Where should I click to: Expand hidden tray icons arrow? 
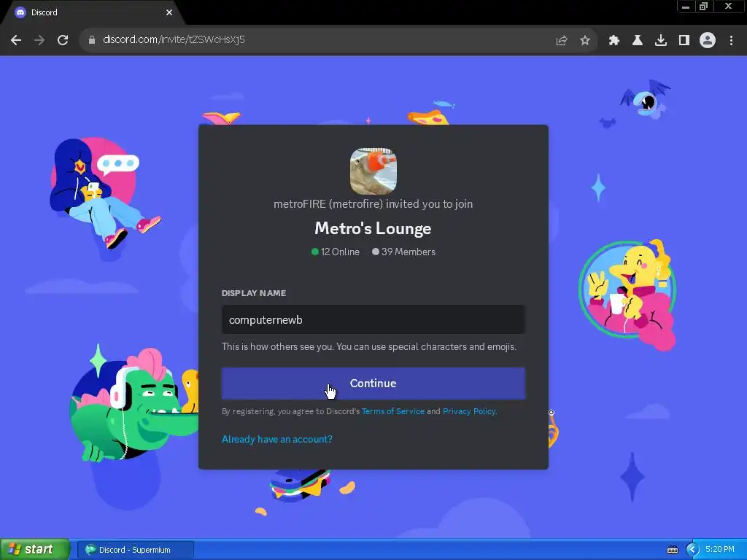pyautogui.click(x=692, y=550)
